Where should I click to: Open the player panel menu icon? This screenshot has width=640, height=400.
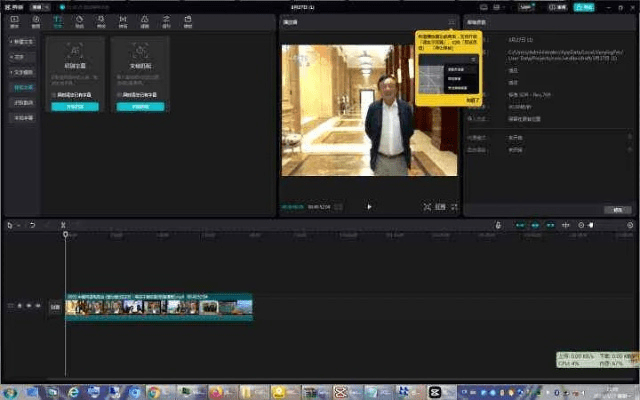(452, 21)
